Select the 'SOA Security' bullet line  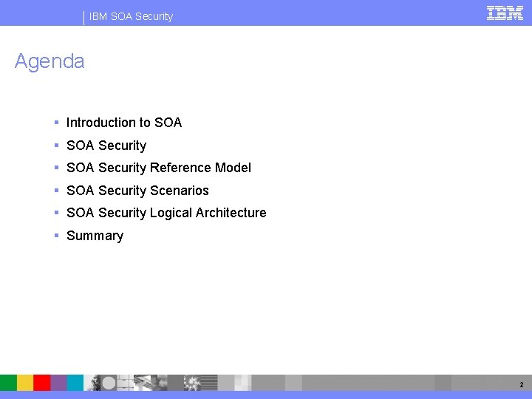tap(106, 146)
